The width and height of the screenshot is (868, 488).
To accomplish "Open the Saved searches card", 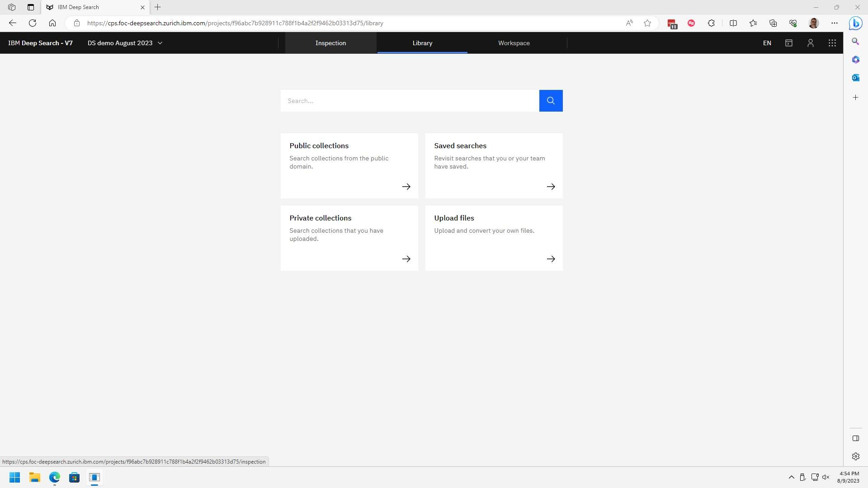I will tap(494, 166).
